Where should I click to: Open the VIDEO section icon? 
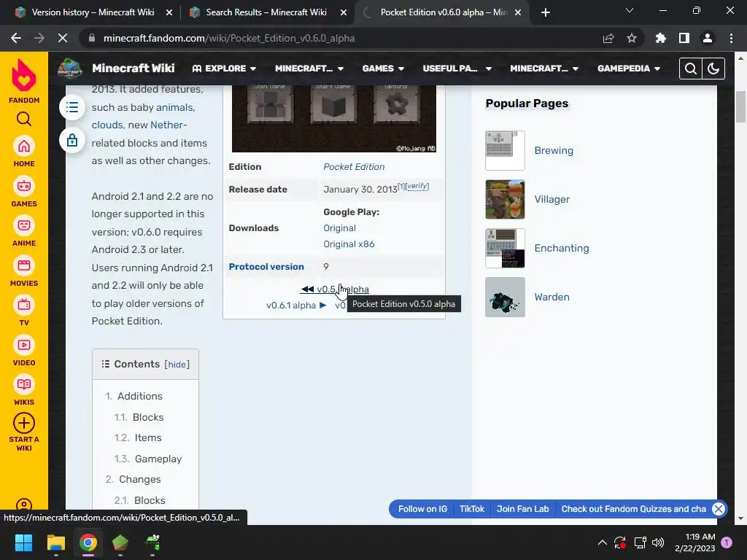(x=24, y=345)
